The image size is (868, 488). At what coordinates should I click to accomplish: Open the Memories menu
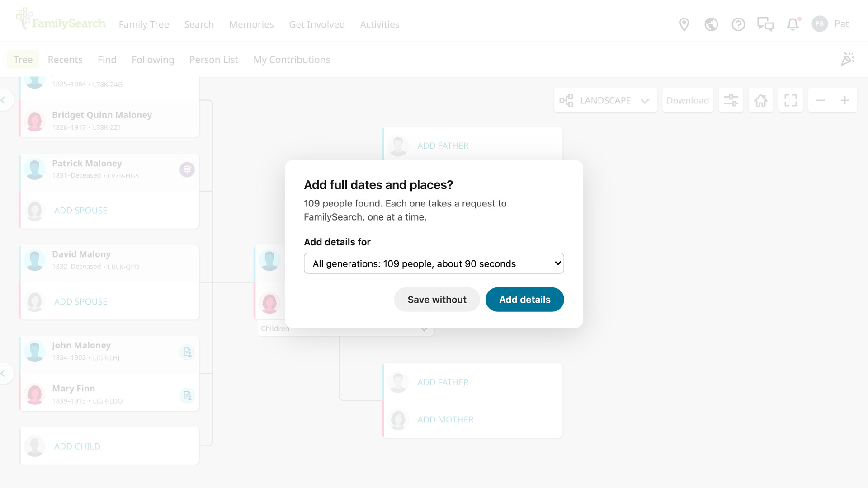pyautogui.click(x=251, y=24)
